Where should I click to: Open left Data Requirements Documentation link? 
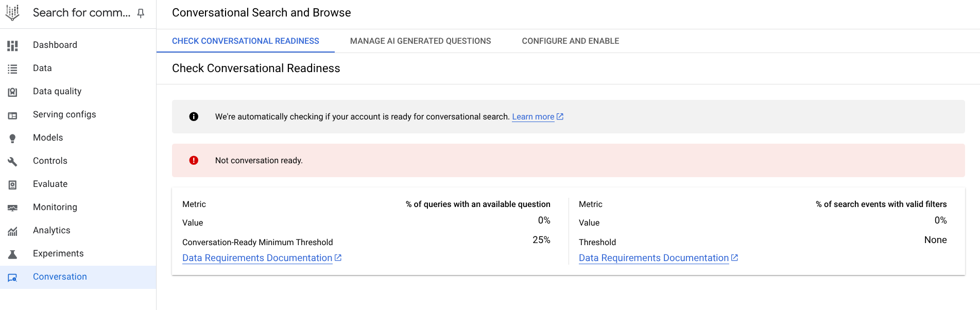click(x=257, y=258)
